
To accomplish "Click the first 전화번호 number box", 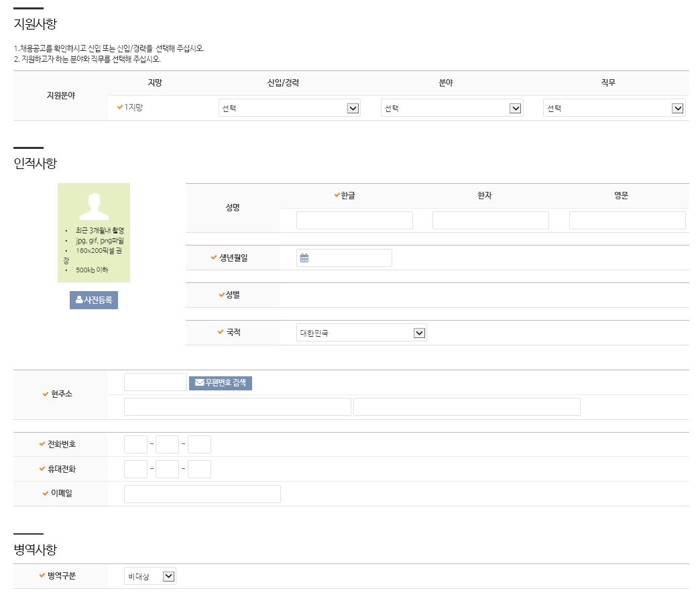I will [x=135, y=445].
